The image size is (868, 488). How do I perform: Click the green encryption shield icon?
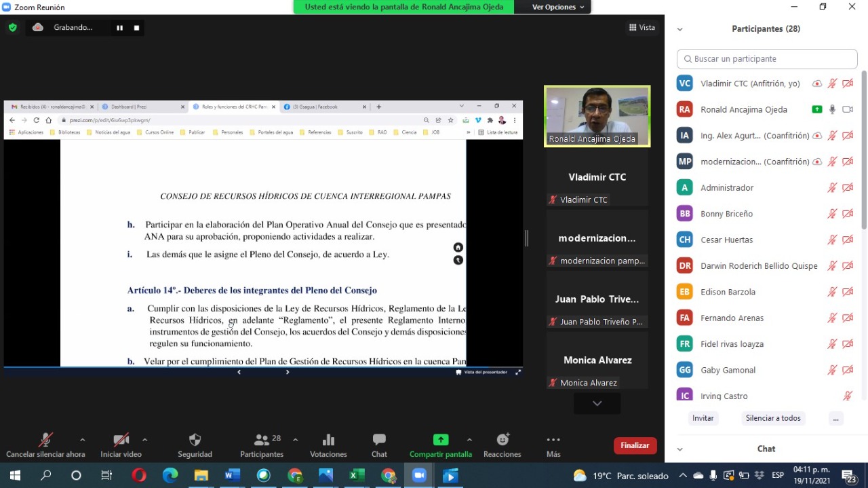pos(12,28)
